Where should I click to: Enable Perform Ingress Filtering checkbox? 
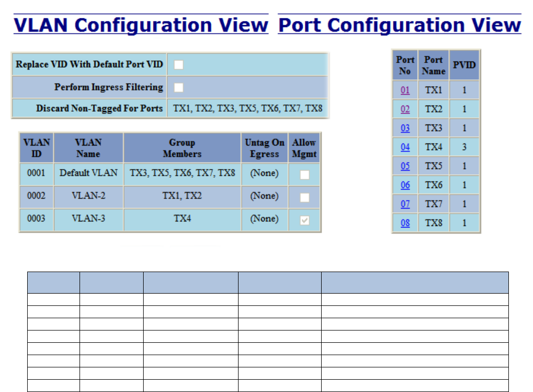click(x=179, y=87)
